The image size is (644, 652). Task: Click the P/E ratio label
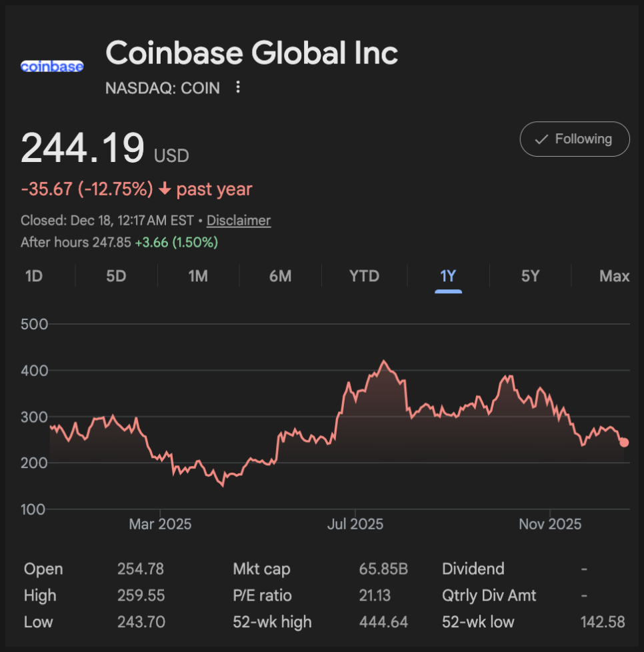click(262, 595)
